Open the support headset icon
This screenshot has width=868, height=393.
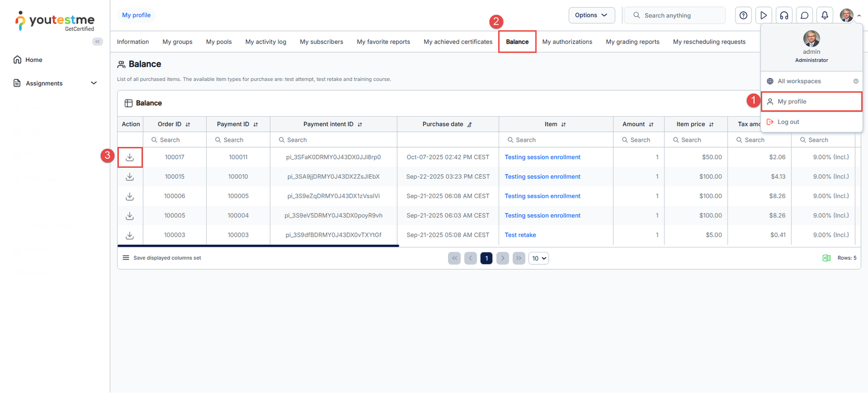click(784, 16)
